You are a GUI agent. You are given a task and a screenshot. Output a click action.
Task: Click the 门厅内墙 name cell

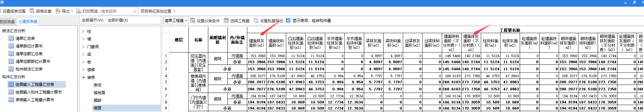[x=198, y=102]
